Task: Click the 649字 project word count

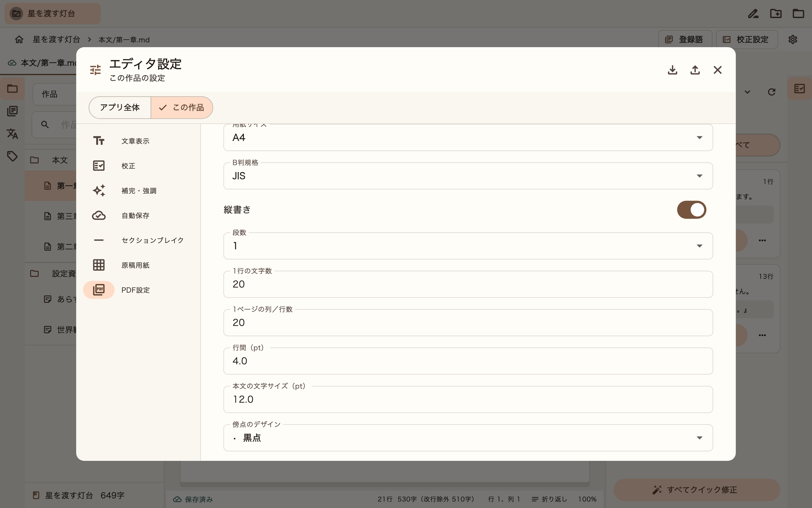Action: point(112,495)
